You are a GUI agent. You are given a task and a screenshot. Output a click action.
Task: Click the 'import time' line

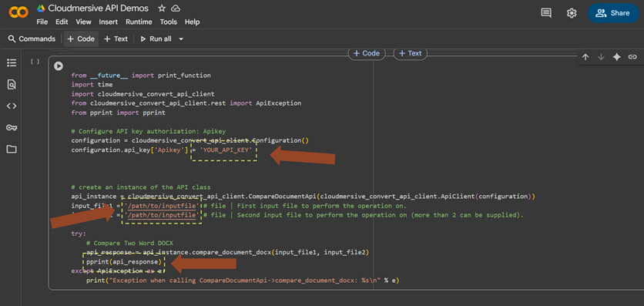(92, 85)
